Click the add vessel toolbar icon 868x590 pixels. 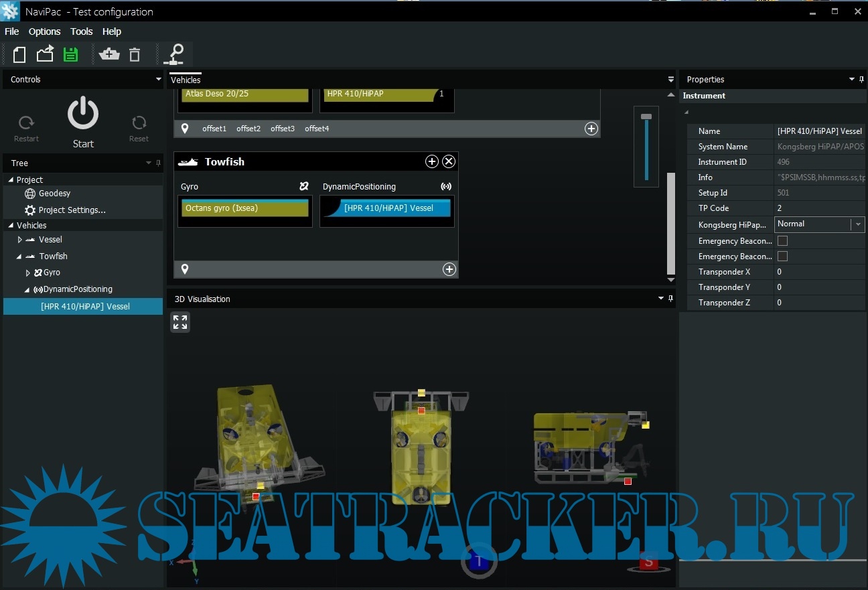[x=108, y=54]
